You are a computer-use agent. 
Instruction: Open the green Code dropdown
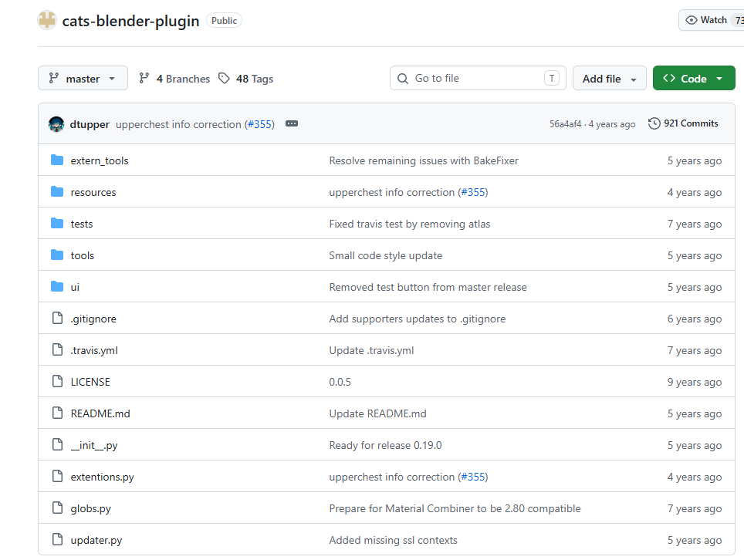pos(694,78)
